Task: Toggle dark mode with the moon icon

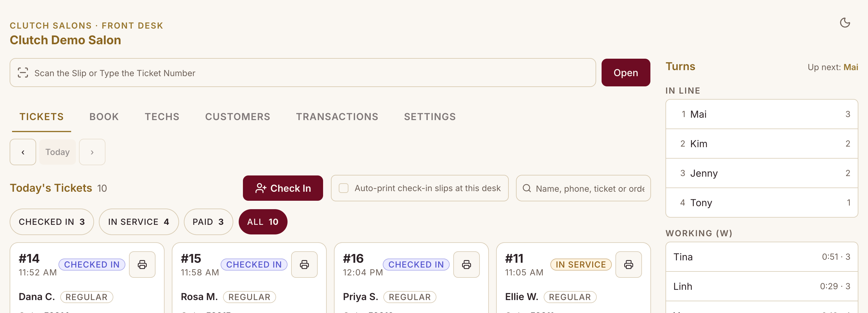Action: coord(845,23)
